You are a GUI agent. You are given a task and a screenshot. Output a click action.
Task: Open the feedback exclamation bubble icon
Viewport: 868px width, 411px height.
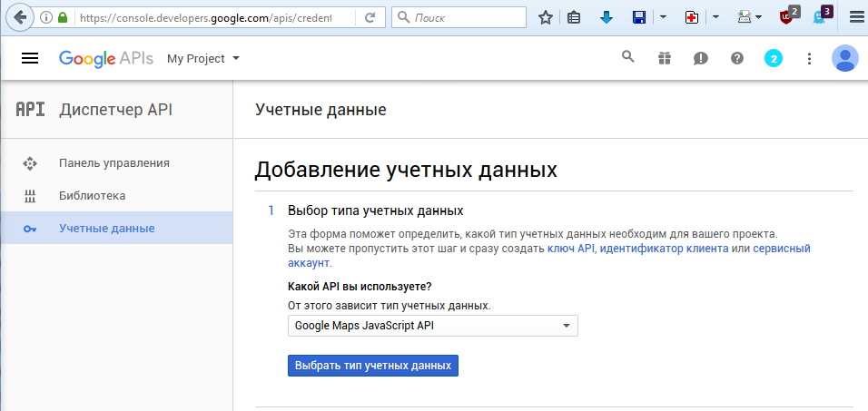click(701, 58)
